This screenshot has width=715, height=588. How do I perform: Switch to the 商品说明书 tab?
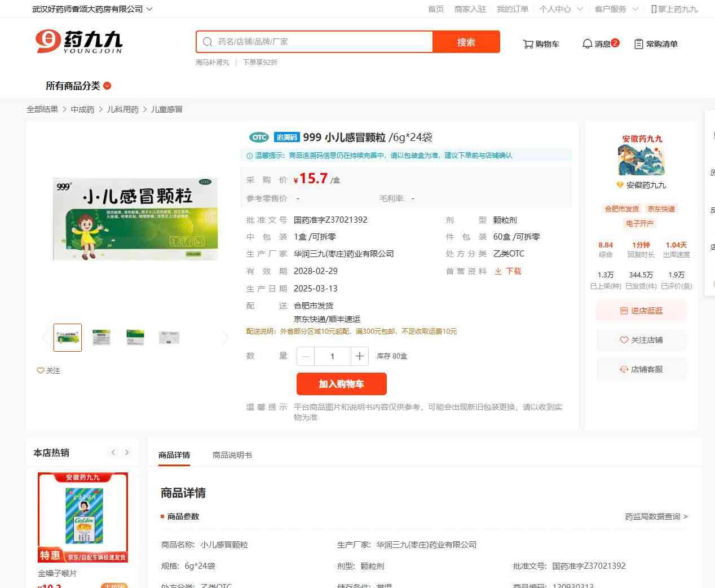pos(232,455)
